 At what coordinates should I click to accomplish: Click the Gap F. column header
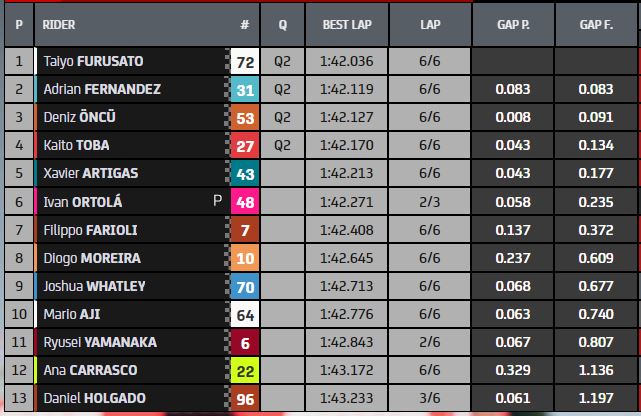click(x=597, y=23)
